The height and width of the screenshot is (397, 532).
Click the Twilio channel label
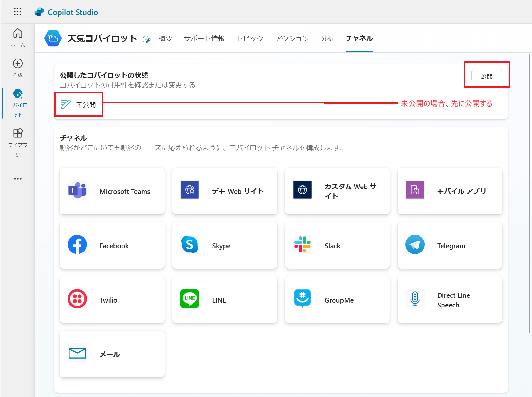click(x=108, y=300)
